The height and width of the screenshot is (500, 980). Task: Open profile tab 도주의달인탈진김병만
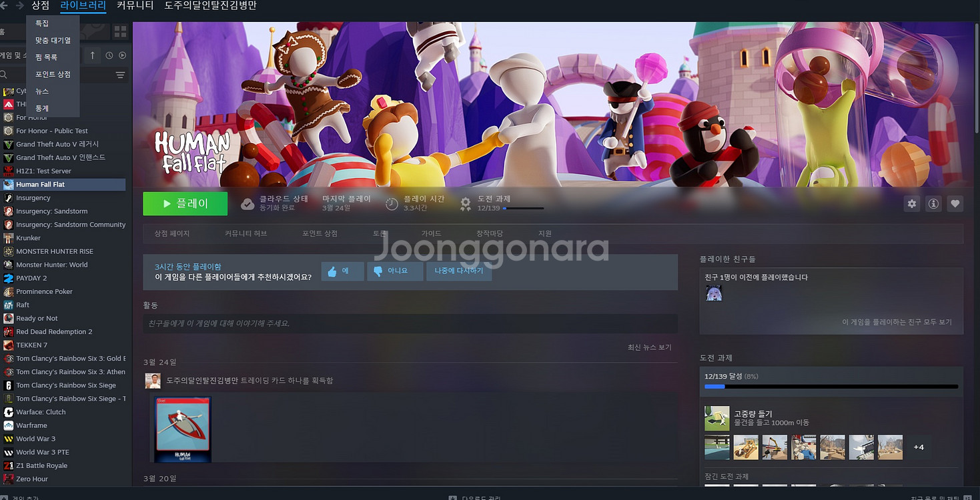(x=210, y=6)
